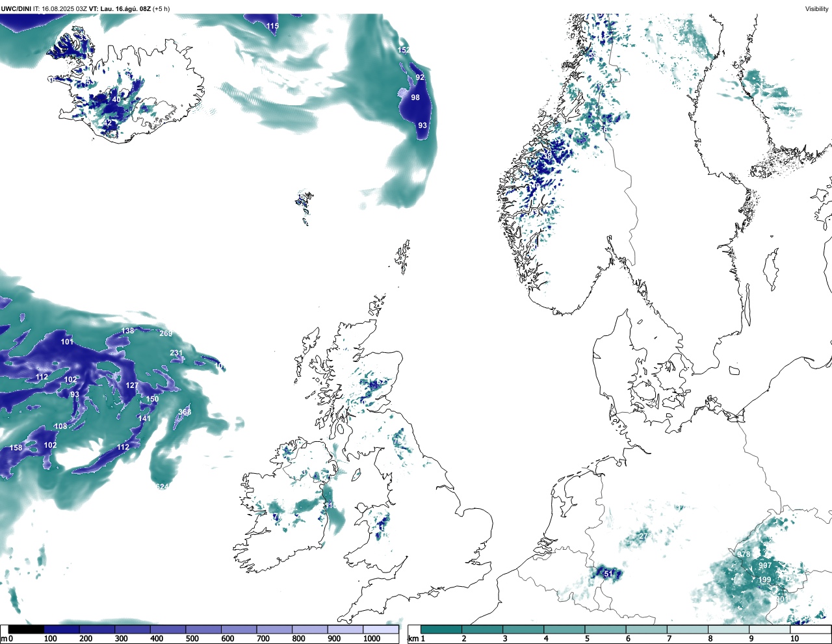Viewport: 832px width, 644px height.
Task: Click the '108' visibility value on the map
Action: [x=60, y=426]
